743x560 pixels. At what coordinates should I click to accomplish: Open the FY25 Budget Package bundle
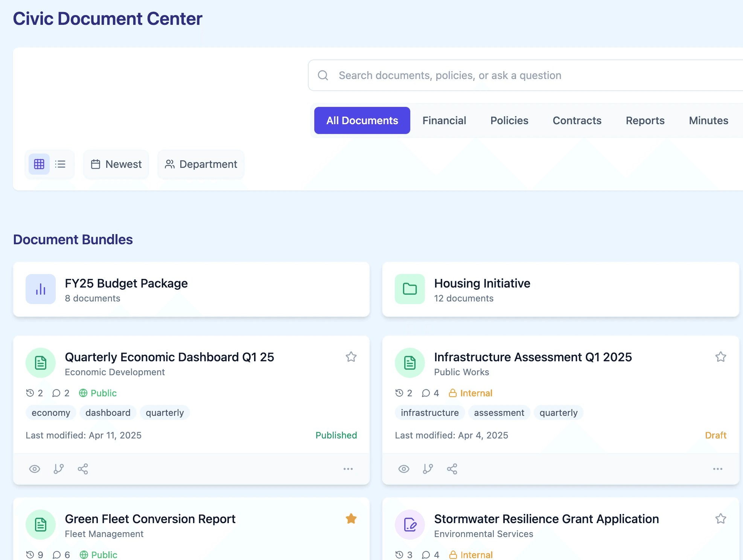[x=191, y=289]
